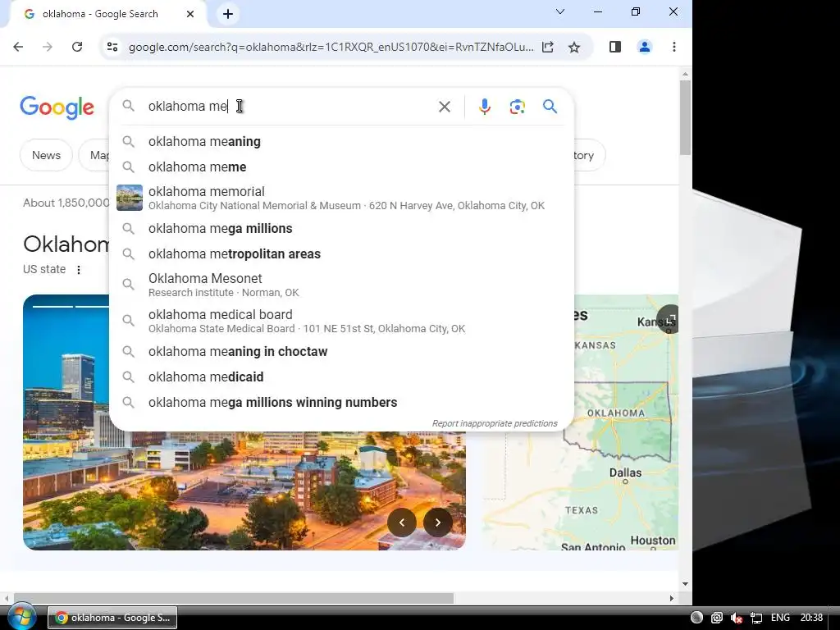Click the browser forward arrow

pyautogui.click(x=48, y=47)
